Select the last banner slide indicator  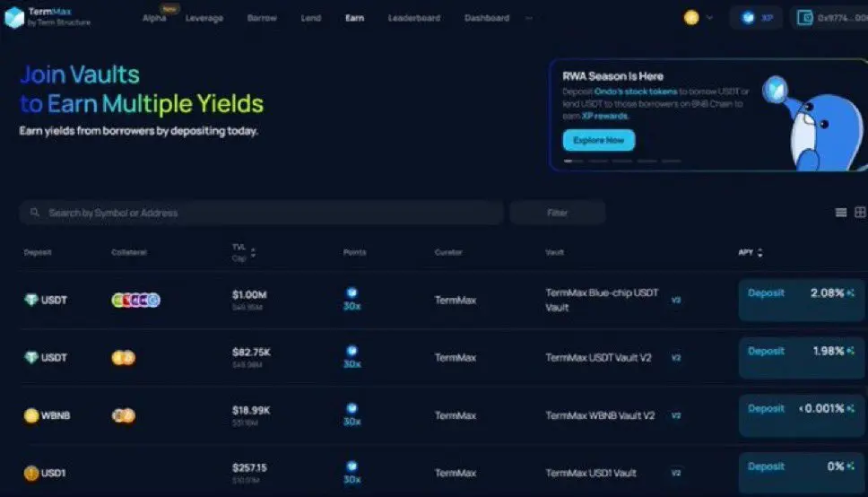671,161
